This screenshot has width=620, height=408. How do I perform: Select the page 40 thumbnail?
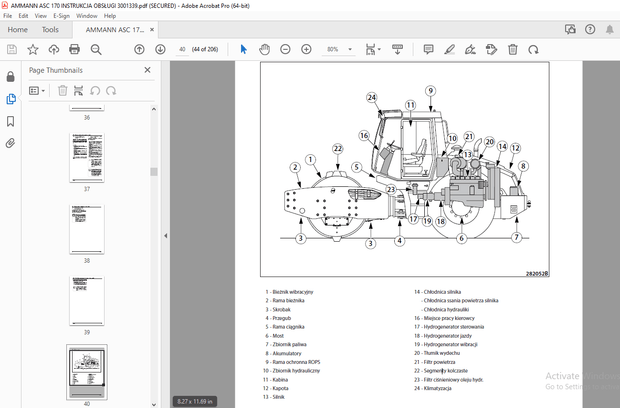pos(87,372)
